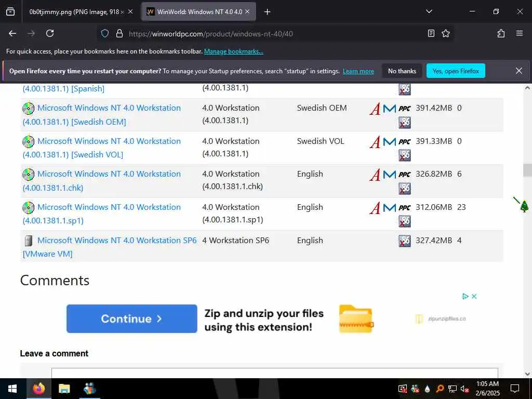This screenshot has width=532, height=399.
Task: Dismiss the Open Firefox startup notification bar
Action: [x=519, y=71]
